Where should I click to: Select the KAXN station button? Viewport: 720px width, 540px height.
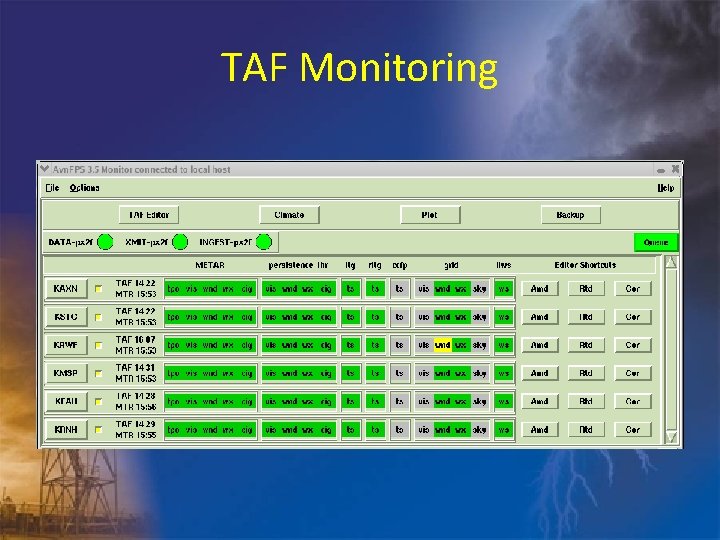(66, 288)
